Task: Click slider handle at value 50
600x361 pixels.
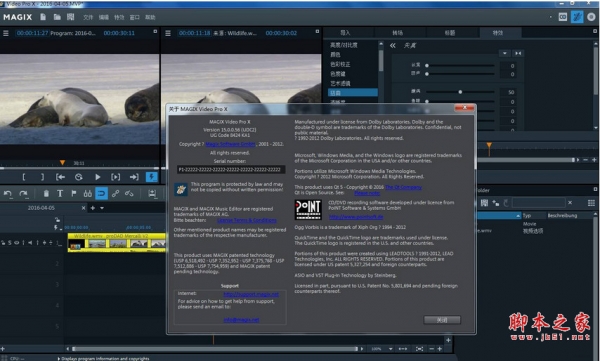Action: (460, 92)
